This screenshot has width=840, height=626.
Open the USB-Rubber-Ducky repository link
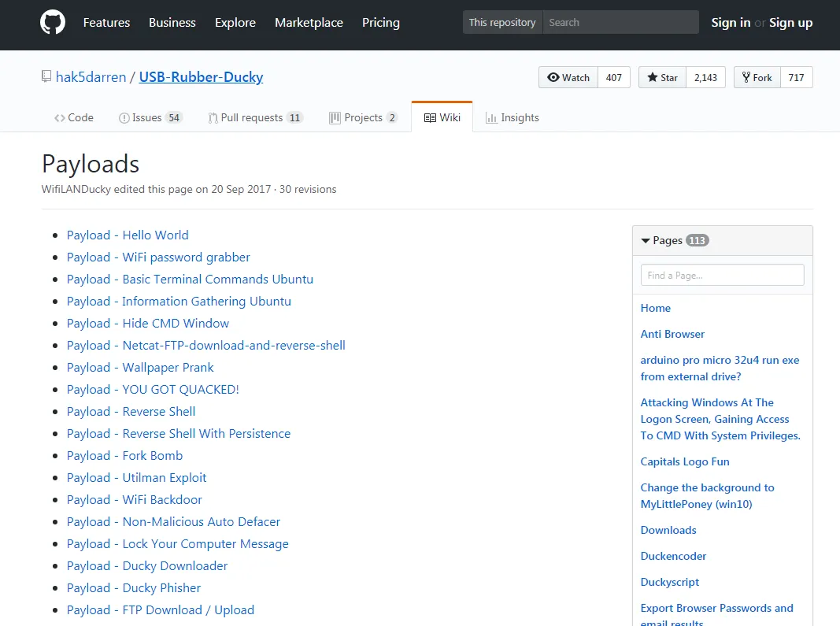(x=201, y=77)
